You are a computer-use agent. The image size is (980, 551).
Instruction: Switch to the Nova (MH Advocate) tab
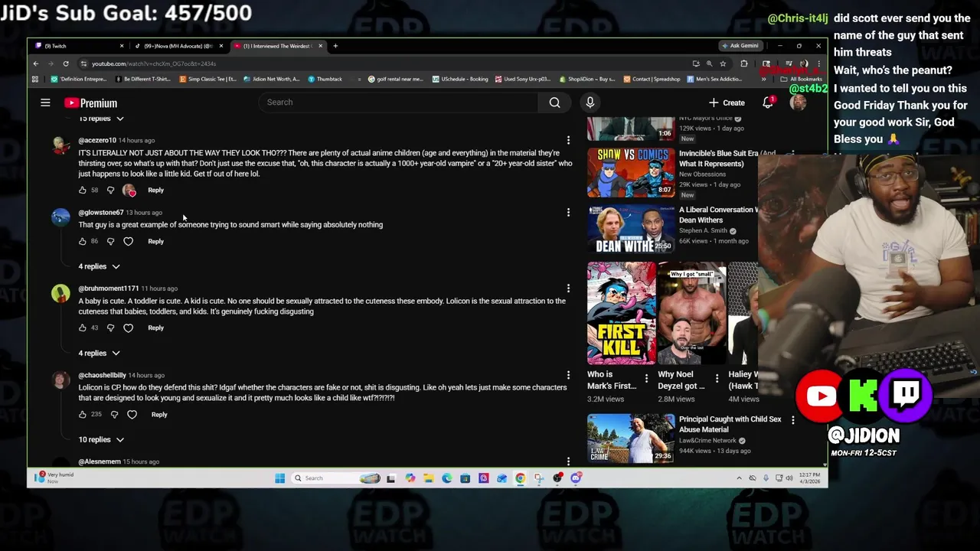coord(178,46)
